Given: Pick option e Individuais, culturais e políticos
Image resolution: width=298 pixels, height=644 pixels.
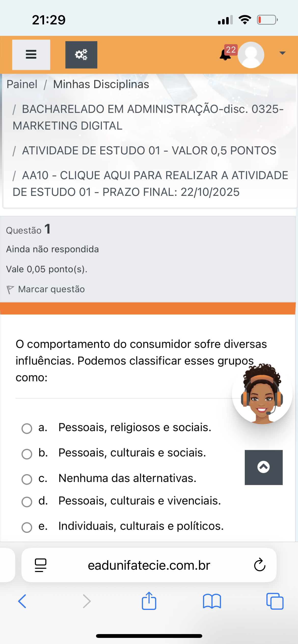Looking at the screenshot, I should pos(27,527).
